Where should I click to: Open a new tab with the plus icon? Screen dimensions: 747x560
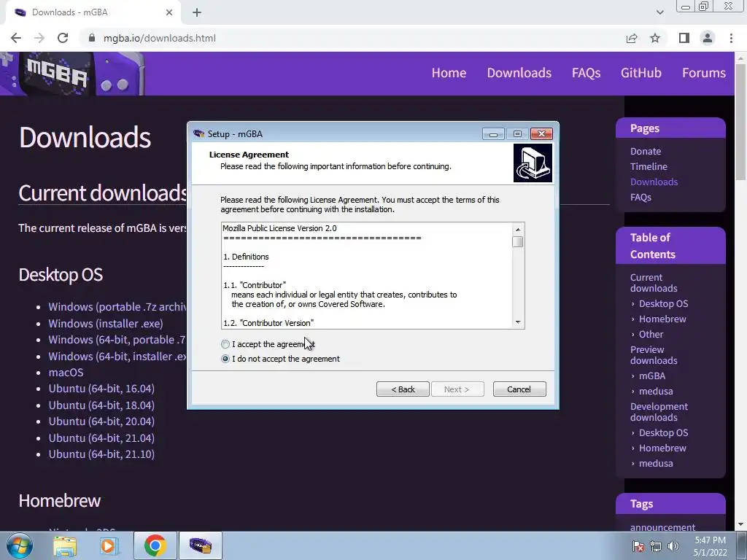tap(197, 12)
